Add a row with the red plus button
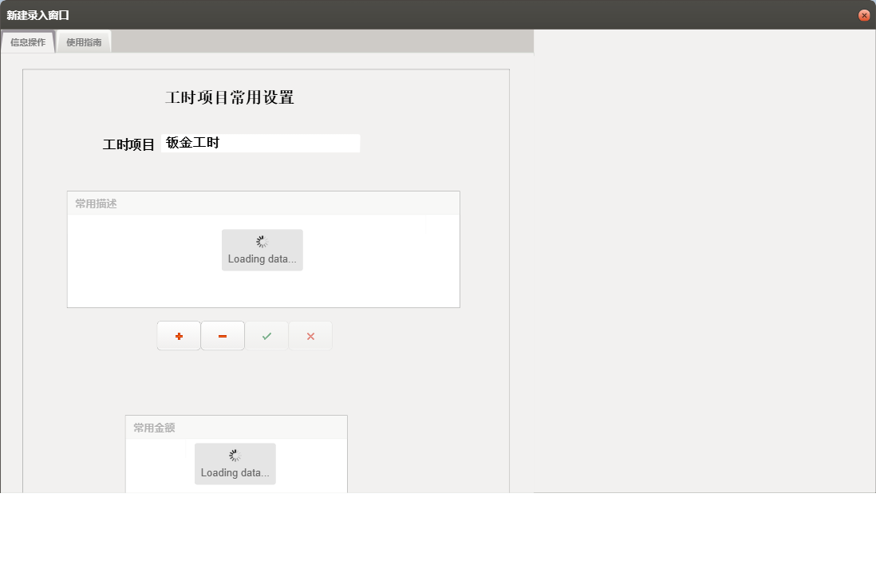This screenshot has height=588, width=876. 179,336
